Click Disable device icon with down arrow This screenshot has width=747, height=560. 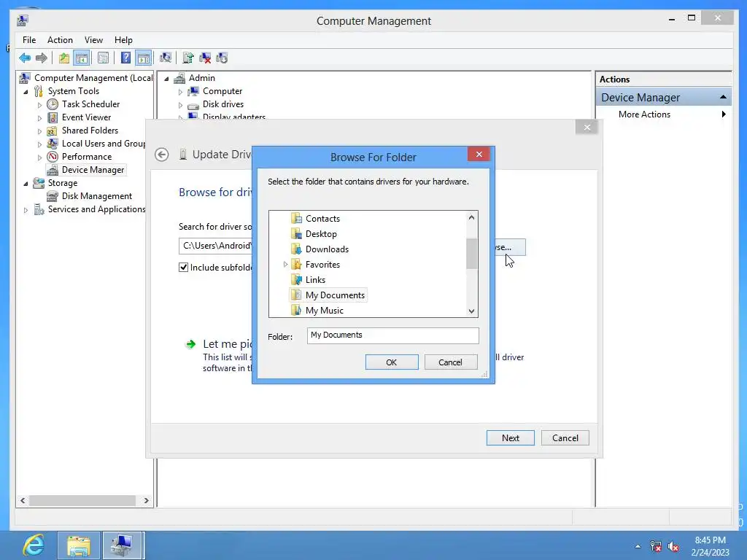click(222, 58)
